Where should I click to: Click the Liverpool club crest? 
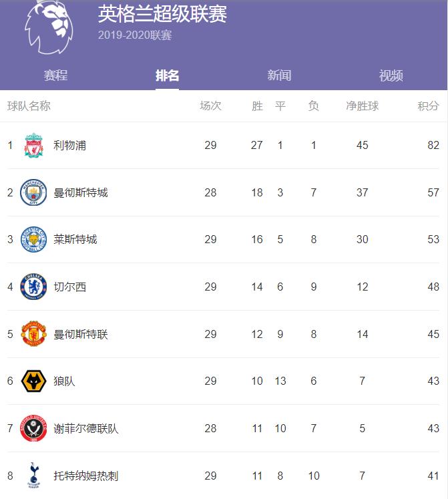click(33, 146)
